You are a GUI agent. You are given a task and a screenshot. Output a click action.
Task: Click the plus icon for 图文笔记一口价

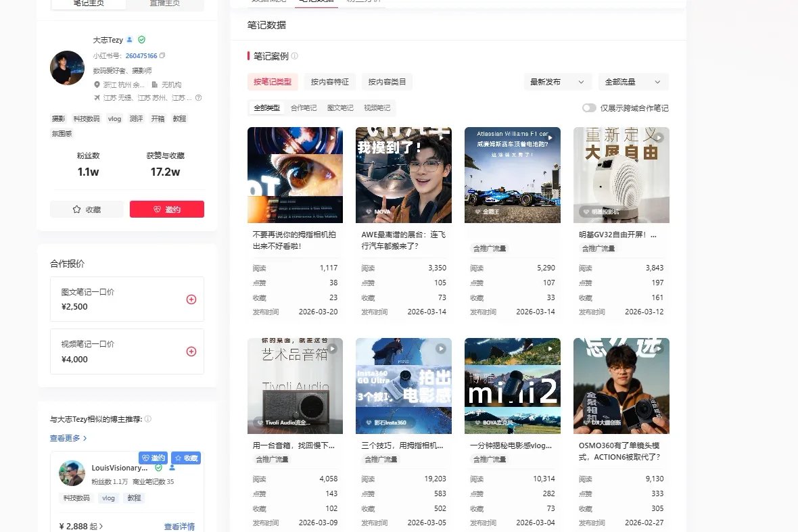[191, 299]
